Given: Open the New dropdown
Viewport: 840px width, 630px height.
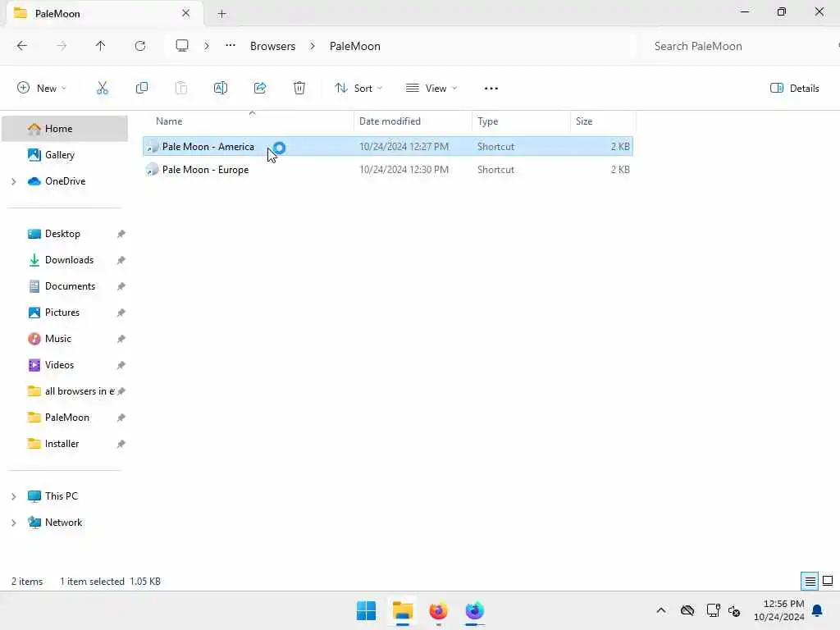Looking at the screenshot, I should 41,89.
